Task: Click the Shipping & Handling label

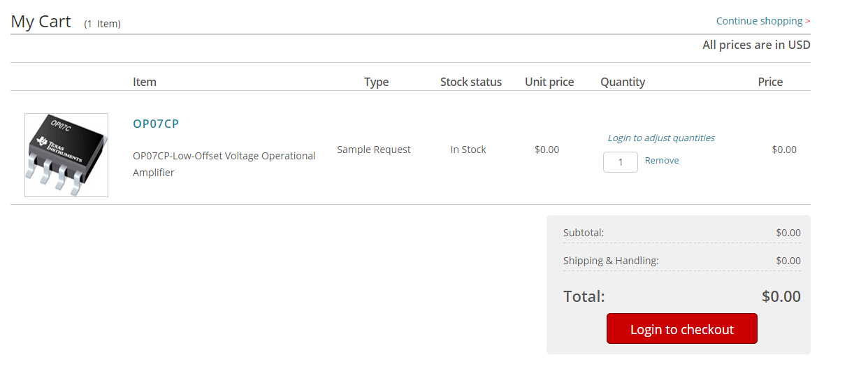Action: click(x=611, y=261)
